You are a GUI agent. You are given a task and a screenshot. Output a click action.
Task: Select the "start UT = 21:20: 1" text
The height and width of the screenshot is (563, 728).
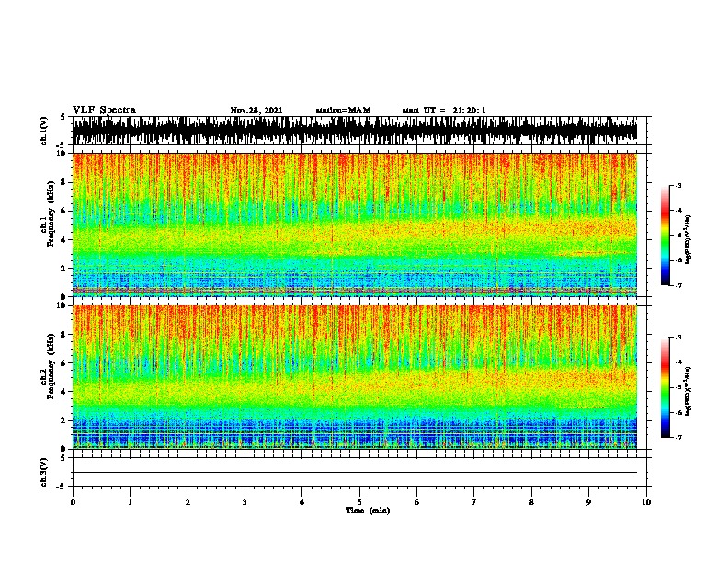(444, 110)
